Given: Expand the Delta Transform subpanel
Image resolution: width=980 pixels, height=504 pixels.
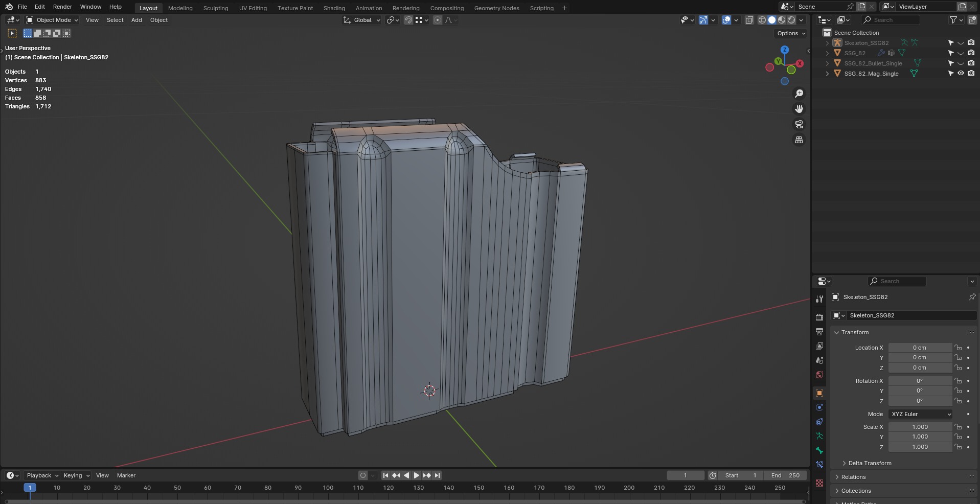Looking at the screenshot, I should 870,463.
